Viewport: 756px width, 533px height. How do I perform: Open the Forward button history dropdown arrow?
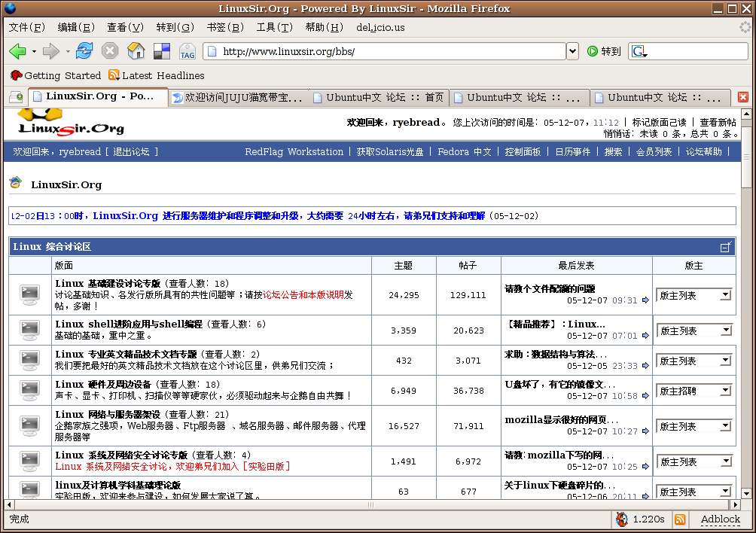point(68,51)
